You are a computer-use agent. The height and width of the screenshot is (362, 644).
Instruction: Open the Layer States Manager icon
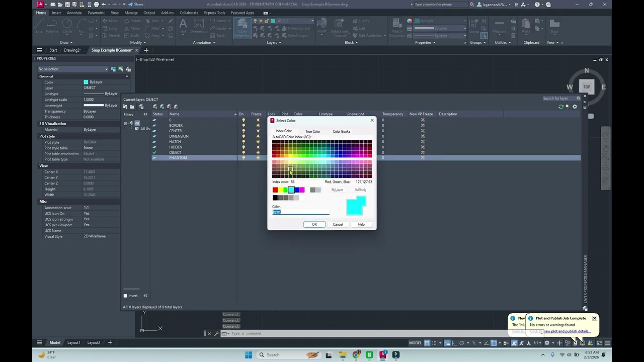[141, 107]
